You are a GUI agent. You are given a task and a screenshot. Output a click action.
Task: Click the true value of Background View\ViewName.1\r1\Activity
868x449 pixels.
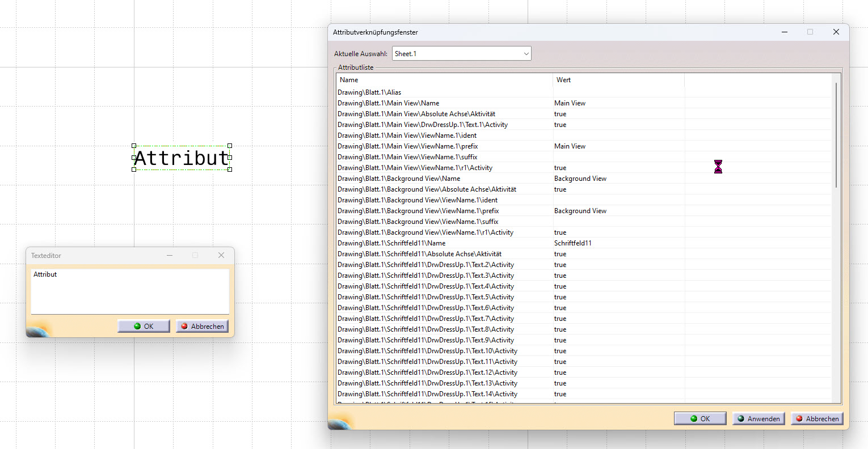(560, 232)
